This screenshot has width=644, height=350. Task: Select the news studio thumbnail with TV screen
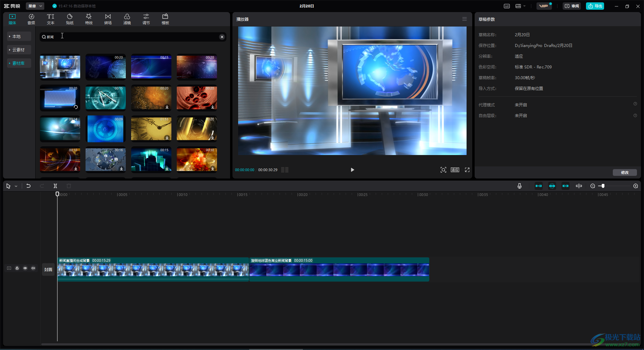(60, 67)
